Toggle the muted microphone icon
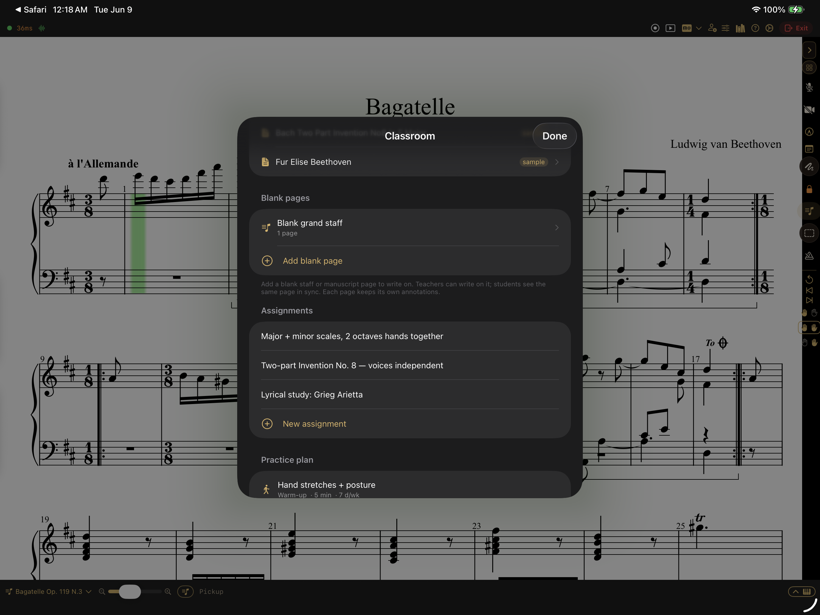820x615 pixels. pos(809,88)
